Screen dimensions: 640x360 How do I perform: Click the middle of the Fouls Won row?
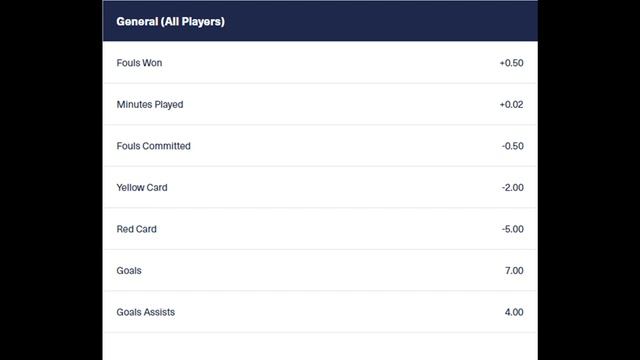click(x=320, y=62)
